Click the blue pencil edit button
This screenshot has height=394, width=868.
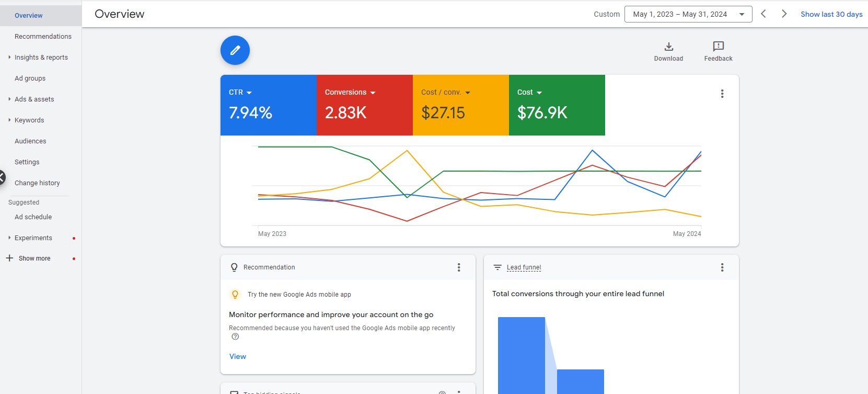[x=235, y=50]
